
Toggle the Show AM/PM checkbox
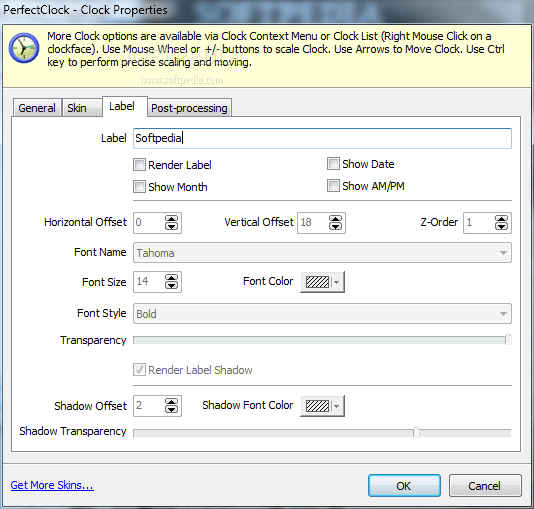[x=333, y=186]
